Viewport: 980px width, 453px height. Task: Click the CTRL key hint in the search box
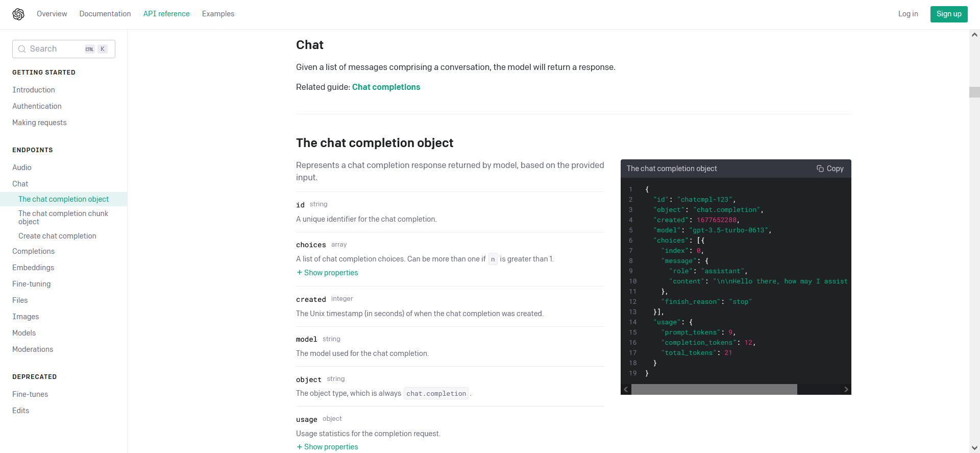[90, 49]
